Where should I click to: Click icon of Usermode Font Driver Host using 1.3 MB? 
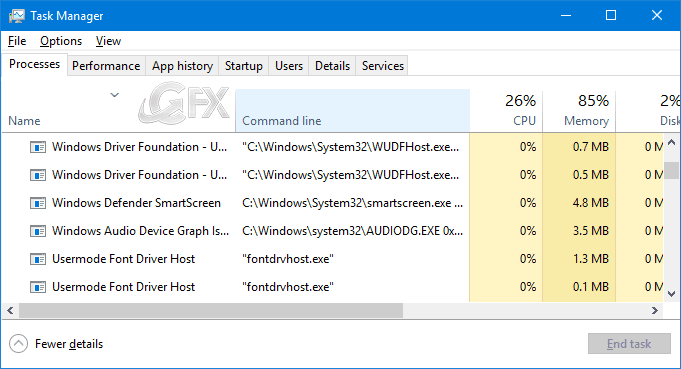point(38,259)
